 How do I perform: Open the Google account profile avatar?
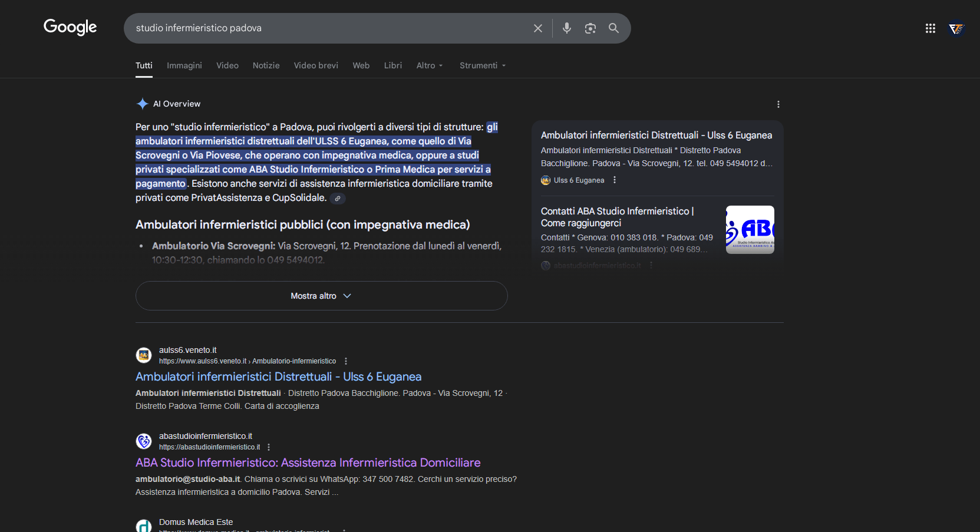coord(956,28)
